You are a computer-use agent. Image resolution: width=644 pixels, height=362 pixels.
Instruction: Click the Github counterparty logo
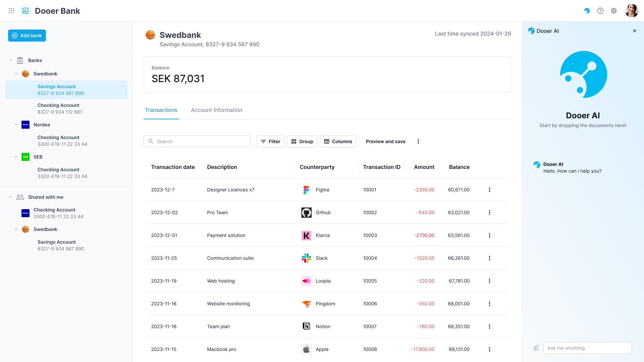point(306,213)
